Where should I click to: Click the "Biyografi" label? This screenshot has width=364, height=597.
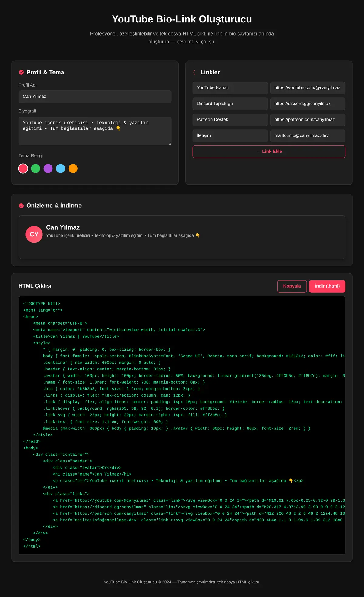(27, 111)
